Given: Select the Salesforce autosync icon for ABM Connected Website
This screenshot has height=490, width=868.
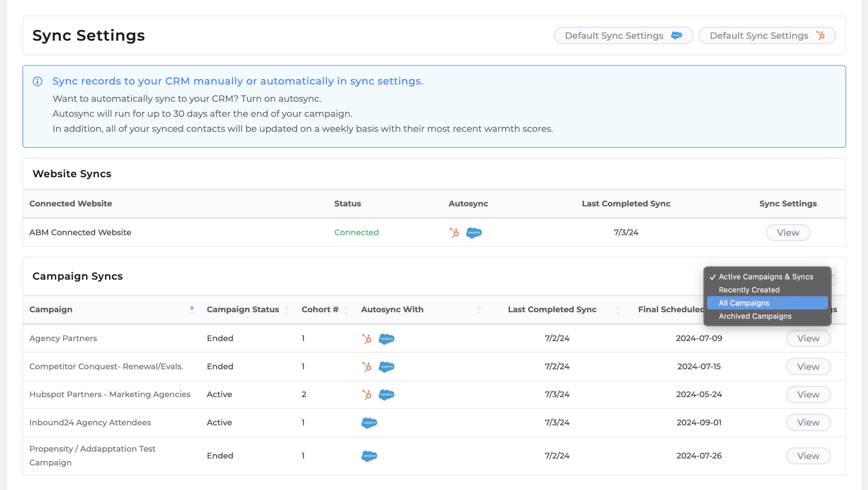Looking at the screenshot, I should 474,233.
